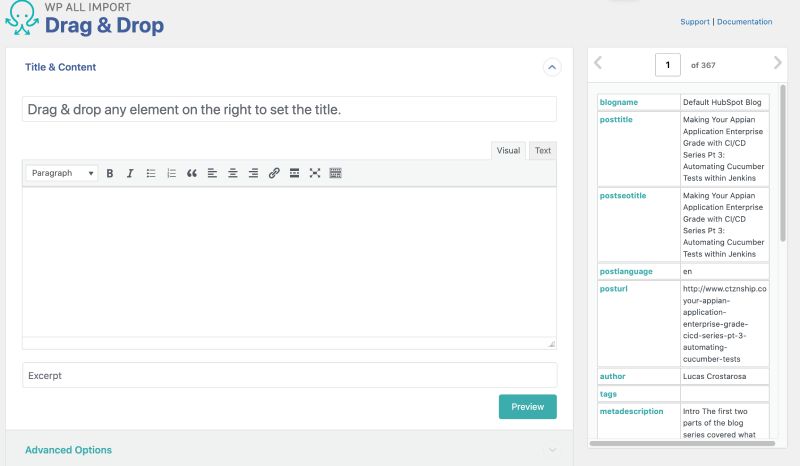Align text right in editor
The height and width of the screenshot is (466, 800).
pos(253,173)
